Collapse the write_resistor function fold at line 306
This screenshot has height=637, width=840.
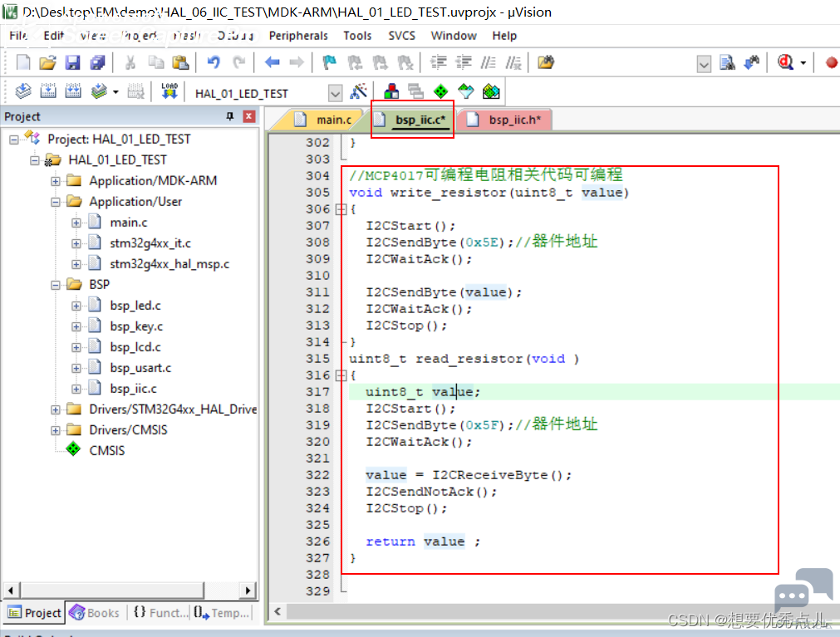point(341,209)
